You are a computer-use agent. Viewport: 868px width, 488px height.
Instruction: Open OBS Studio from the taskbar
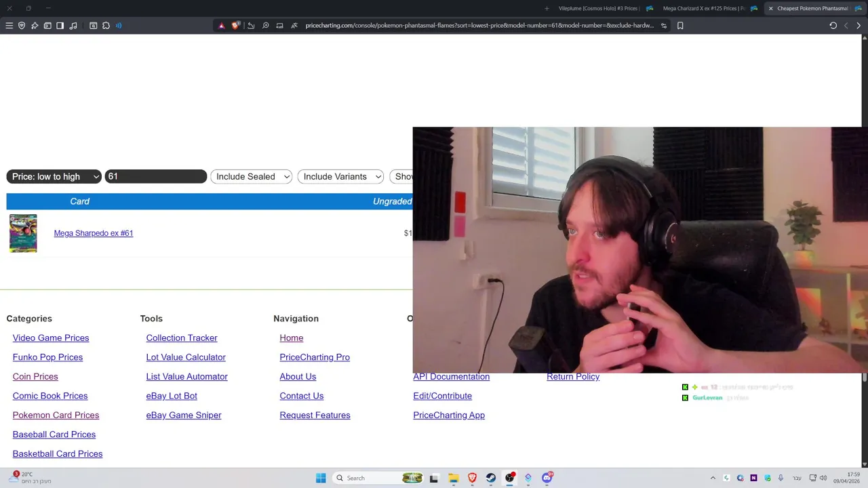[x=510, y=478]
